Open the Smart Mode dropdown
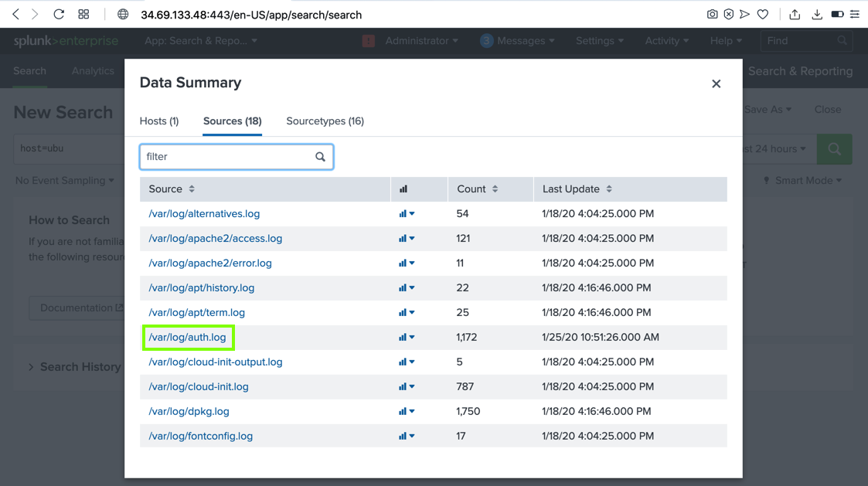Viewport: 868px width, 486px height. tap(803, 181)
